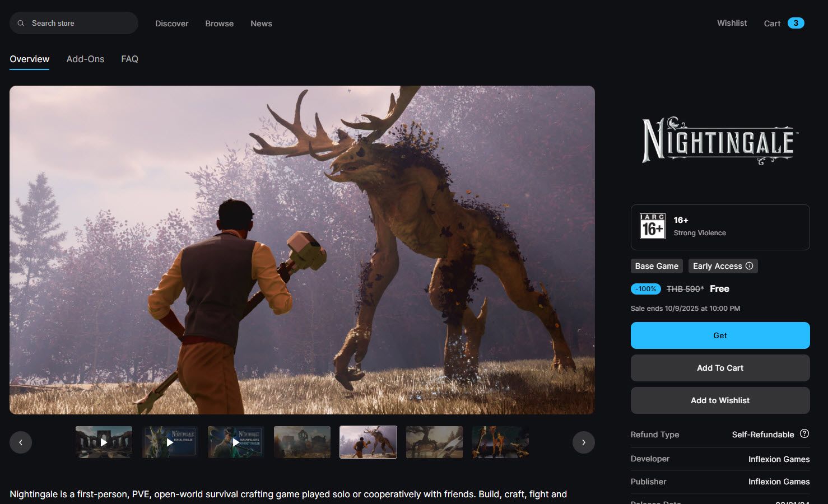828x504 pixels.
Task: Click the Base Game tag
Action: (657, 266)
